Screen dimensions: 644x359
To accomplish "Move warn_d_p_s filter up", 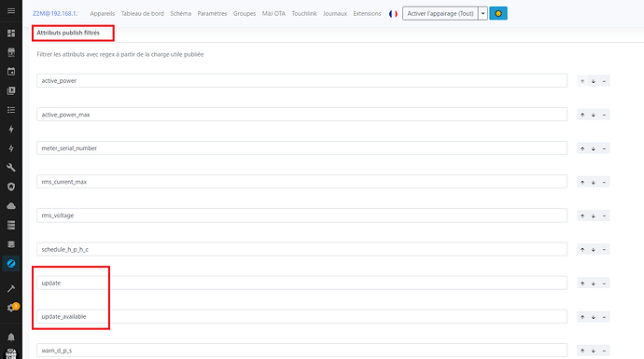I will (x=582, y=351).
